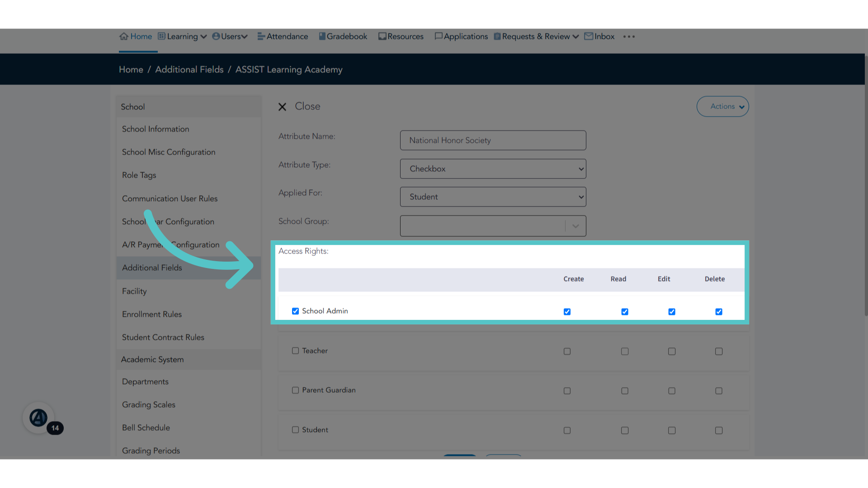The image size is (868, 488).
Task: Enable Student Delete permission
Action: tap(719, 431)
